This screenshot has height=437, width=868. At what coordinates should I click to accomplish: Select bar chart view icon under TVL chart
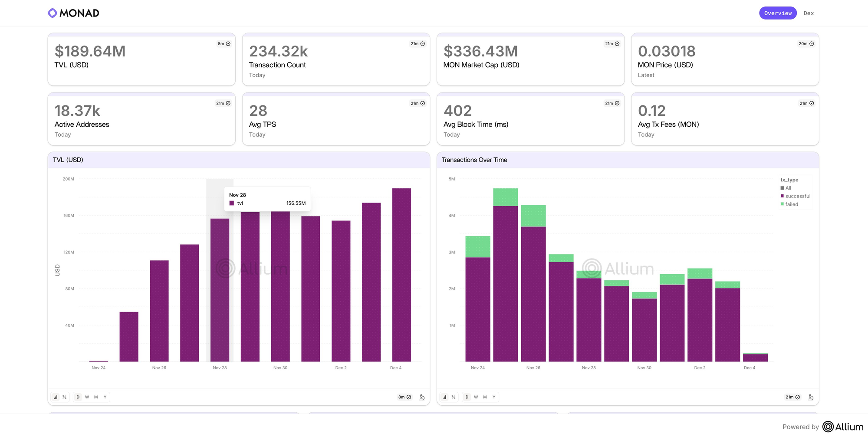(x=56, y=397)
